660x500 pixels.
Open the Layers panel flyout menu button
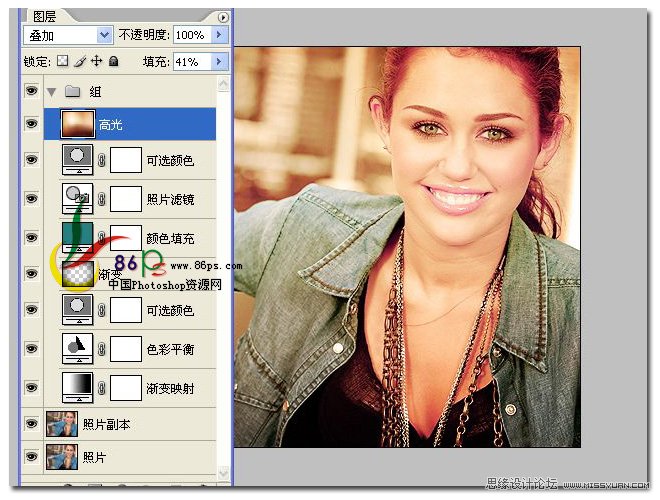tap(223, 17)
